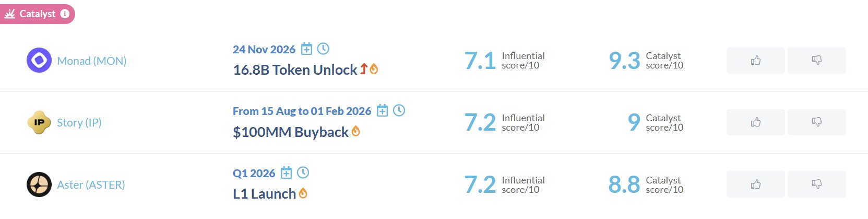Screen dimensions: 868x219
Task: Click the clock icon beside Q1 2026
Action: tap(303, 172)
